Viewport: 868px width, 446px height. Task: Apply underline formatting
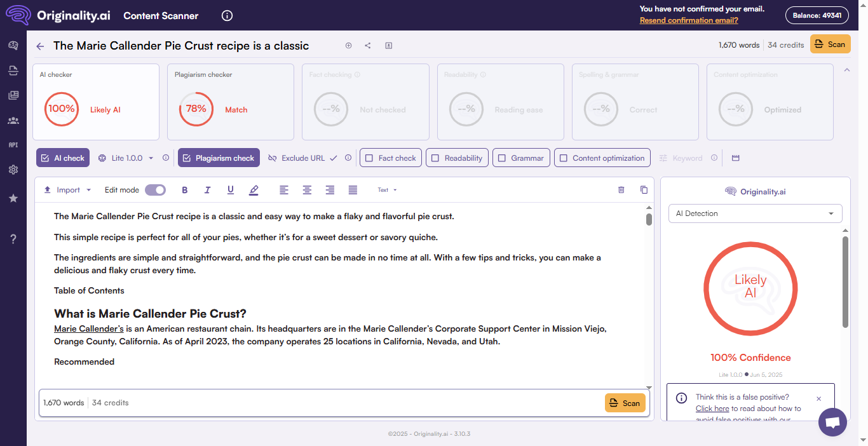tap(231, 190)
